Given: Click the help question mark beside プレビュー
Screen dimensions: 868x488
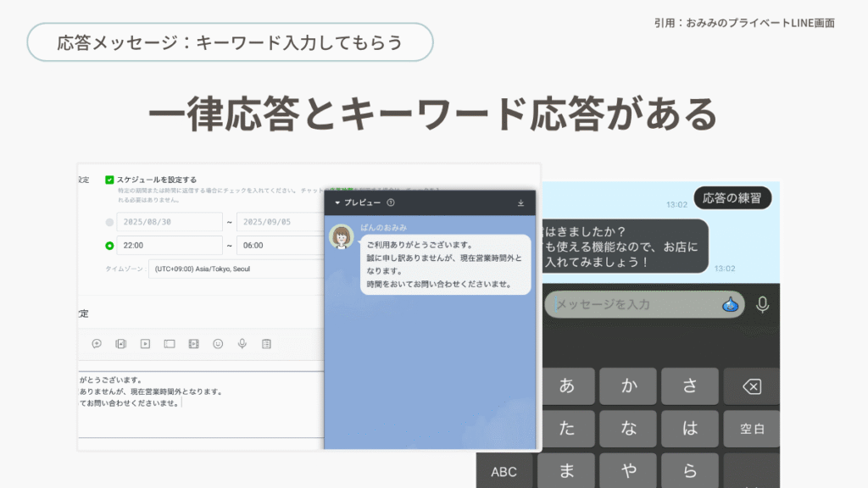Looking at the screenshot, I should 391,203.
